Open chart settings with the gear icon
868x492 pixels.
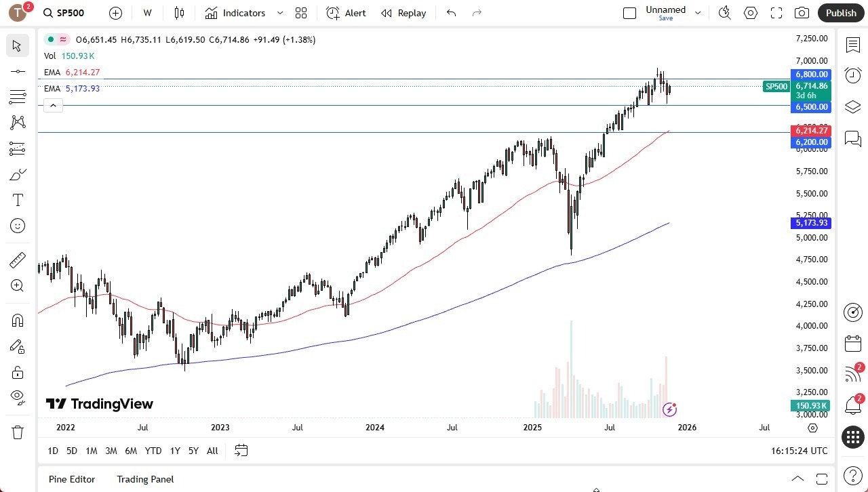tap(750, 13)
